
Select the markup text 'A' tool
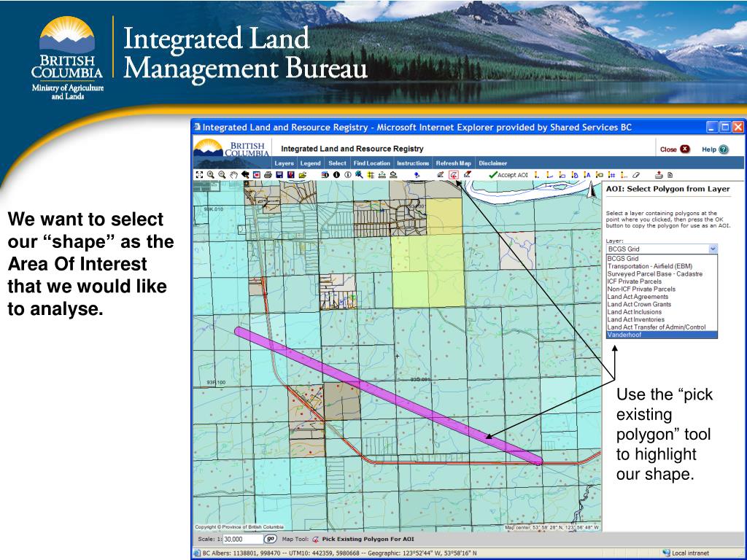[x=587, y=175]
